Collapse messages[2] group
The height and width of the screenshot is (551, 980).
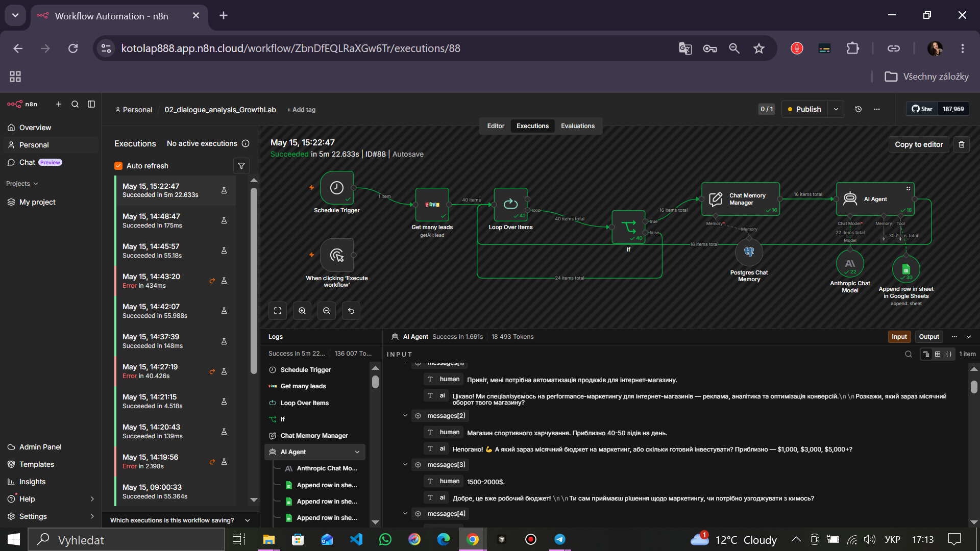[405, 416]
